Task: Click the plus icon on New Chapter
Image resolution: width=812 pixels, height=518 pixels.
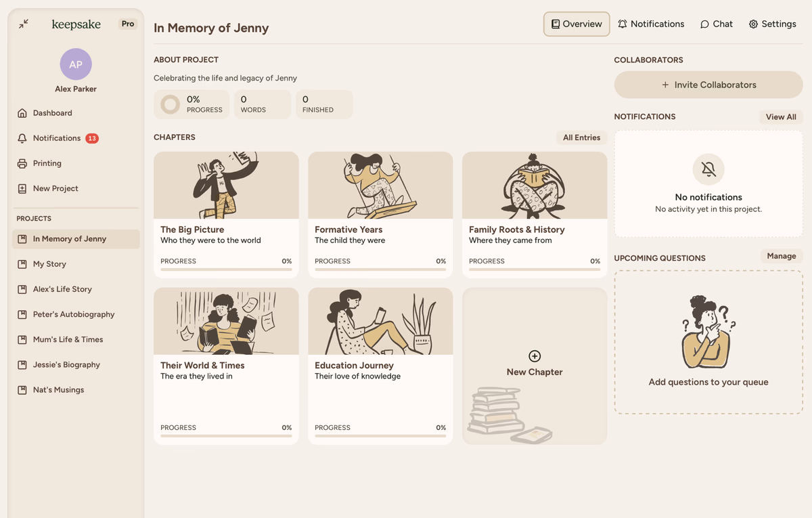Action: click(535, 356)
